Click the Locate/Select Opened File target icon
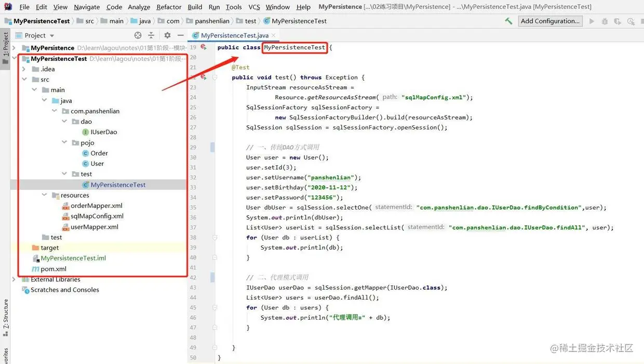The image size is (644, 364). tap(138, 35)
